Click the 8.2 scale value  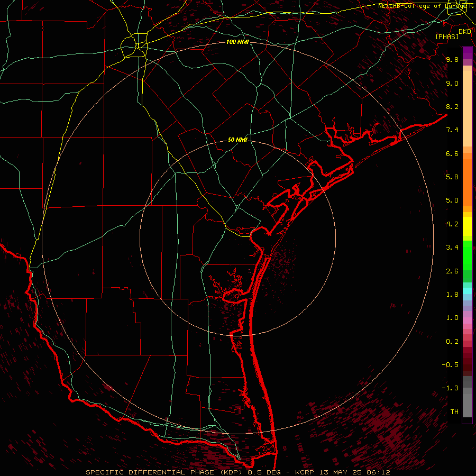[452, 106]
